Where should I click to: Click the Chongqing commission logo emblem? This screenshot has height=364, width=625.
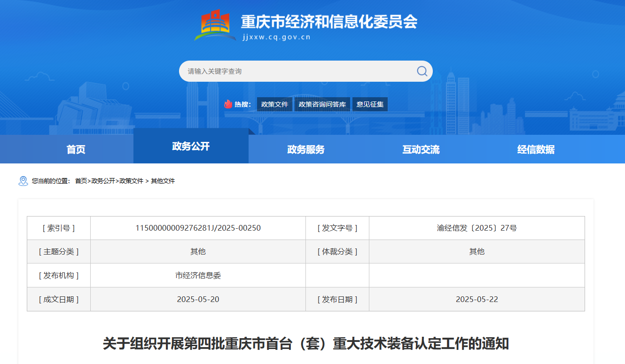coord(216,26)
